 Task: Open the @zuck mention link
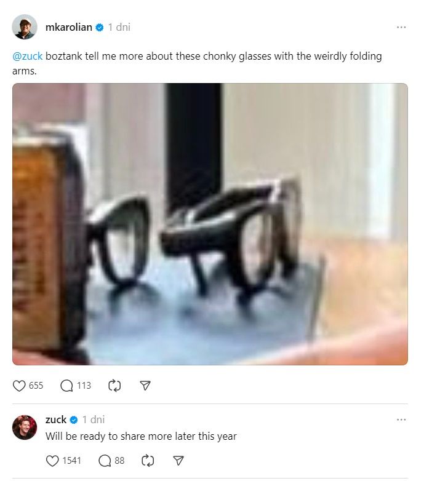pos(27,57)
